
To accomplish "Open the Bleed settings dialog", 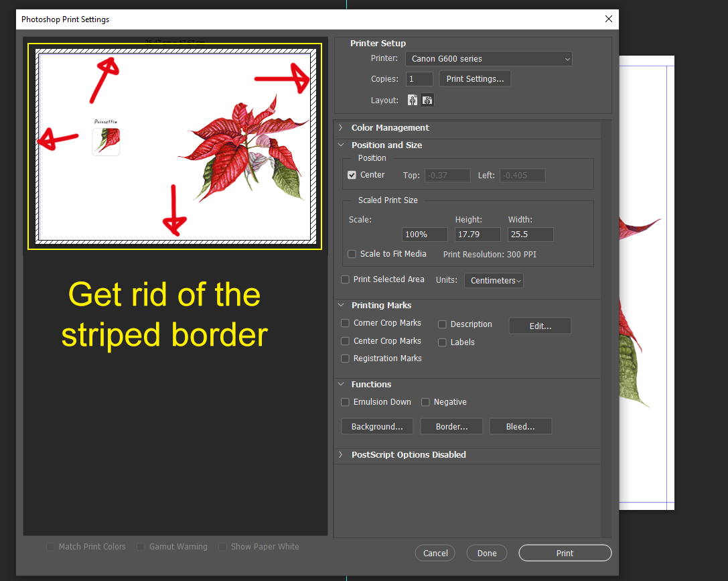I will pos(520,426).
